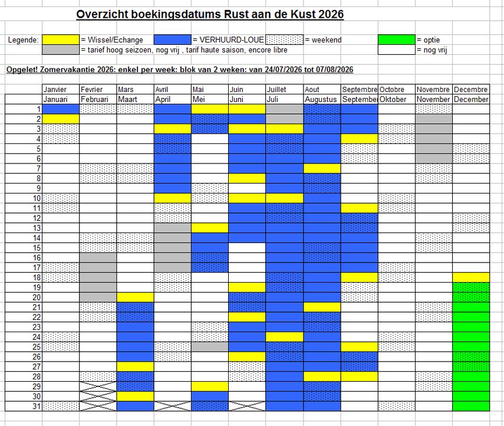Screen dimensions: 504x426
Task: Click the yellow cell for 20 Maart
Action: pyautogui.click(x=136, y=297)
